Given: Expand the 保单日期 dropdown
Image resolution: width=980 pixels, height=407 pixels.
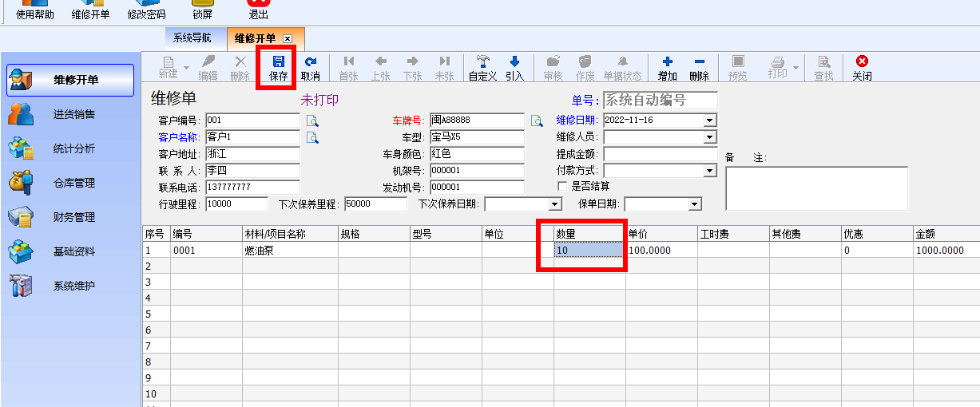Looking at the screenshot, I should (x=694, y=204).
